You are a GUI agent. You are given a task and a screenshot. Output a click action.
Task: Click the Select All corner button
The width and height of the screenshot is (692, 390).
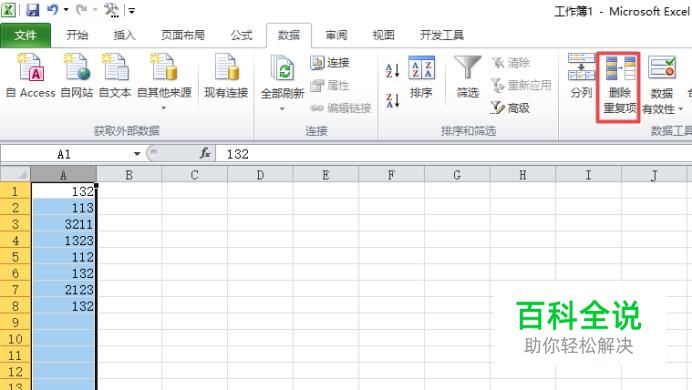coord(15,175)
